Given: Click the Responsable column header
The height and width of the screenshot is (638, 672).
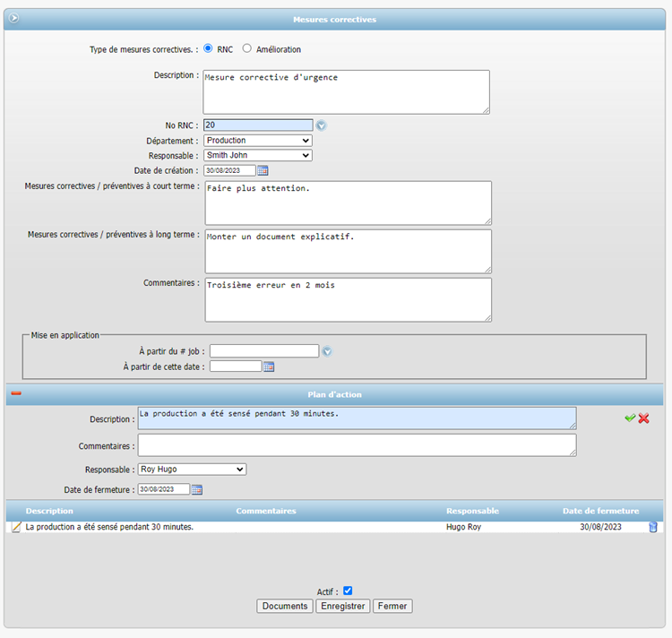Looking at the screenshot, I should (472, 511).
